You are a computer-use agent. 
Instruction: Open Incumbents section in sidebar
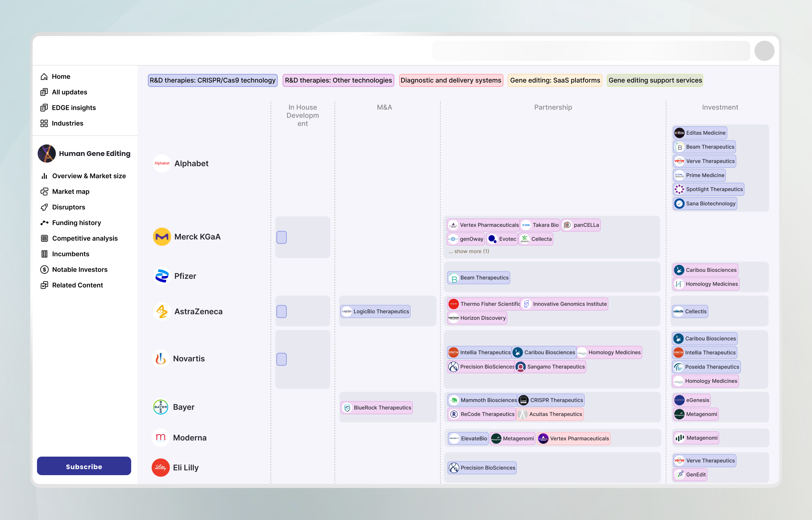click(x=70, y=254)
